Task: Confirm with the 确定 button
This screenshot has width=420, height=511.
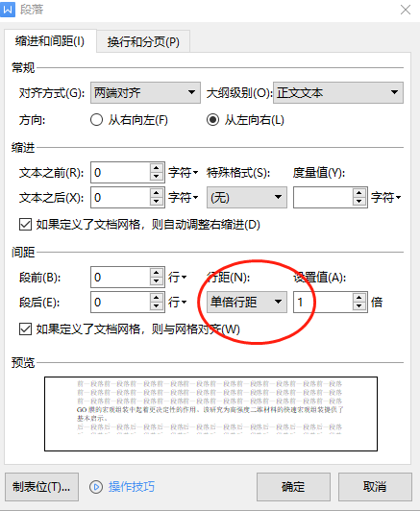Action: (293, 487)
